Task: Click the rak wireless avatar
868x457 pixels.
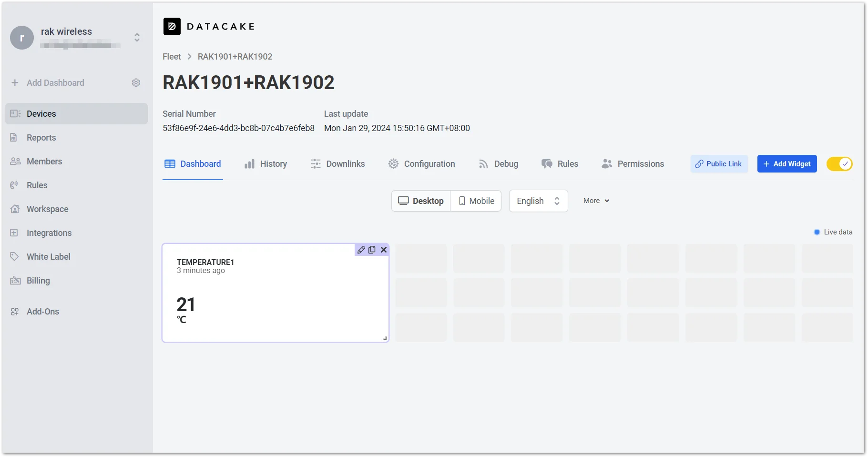Action: (22, 38)
